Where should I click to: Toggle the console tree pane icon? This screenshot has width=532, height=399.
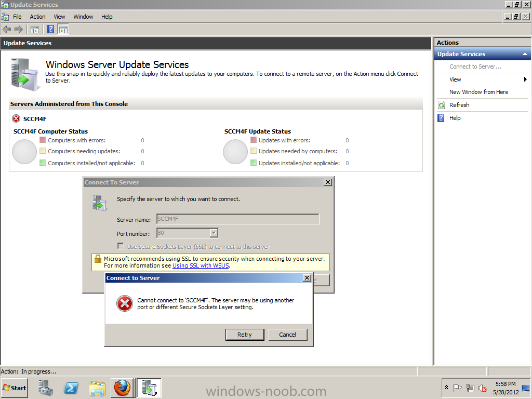coord(35,30)
